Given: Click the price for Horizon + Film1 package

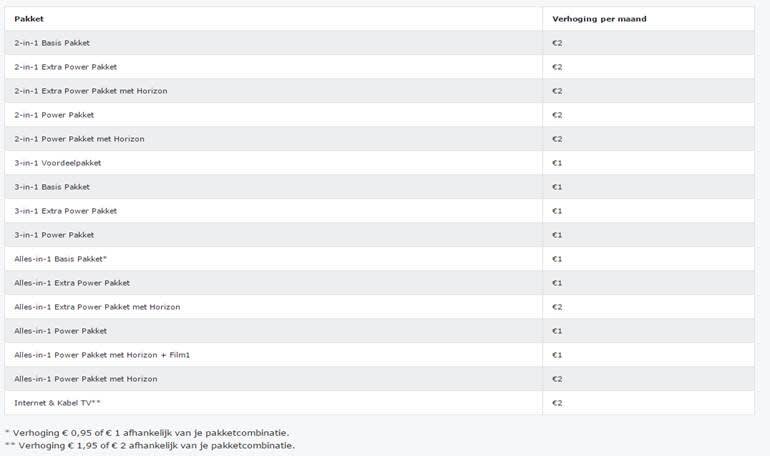Looking at the screenshot, I should (557, 355).
